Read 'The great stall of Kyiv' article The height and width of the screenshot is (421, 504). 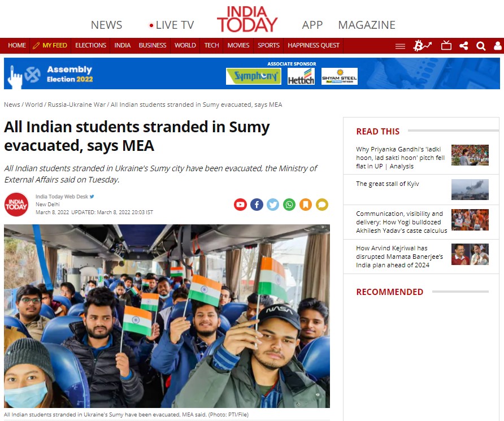click(x=387, y=184)
